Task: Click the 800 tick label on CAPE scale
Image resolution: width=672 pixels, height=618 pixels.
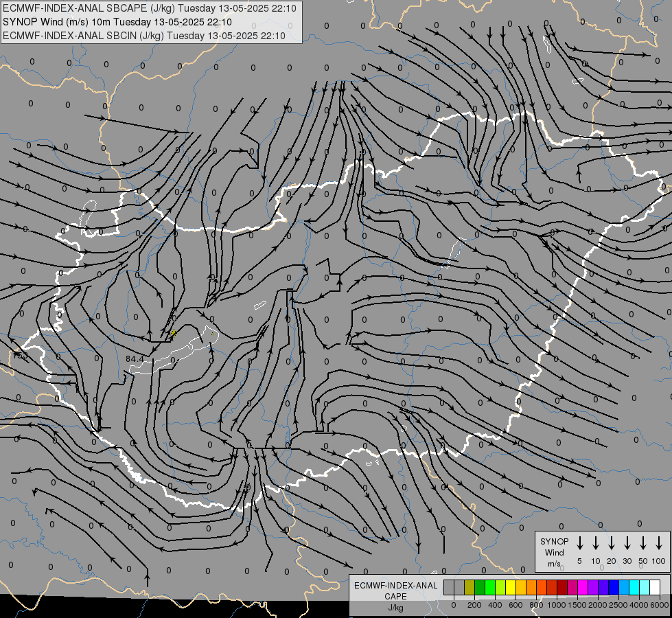Action: coord(536,605)
